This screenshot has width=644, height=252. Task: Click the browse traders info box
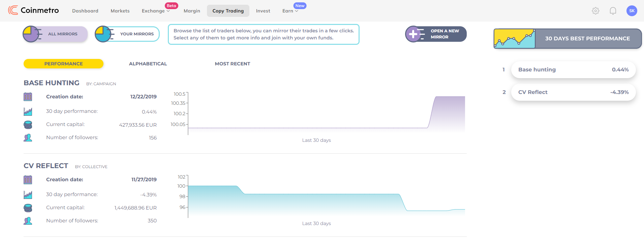[x=264, y=34]
